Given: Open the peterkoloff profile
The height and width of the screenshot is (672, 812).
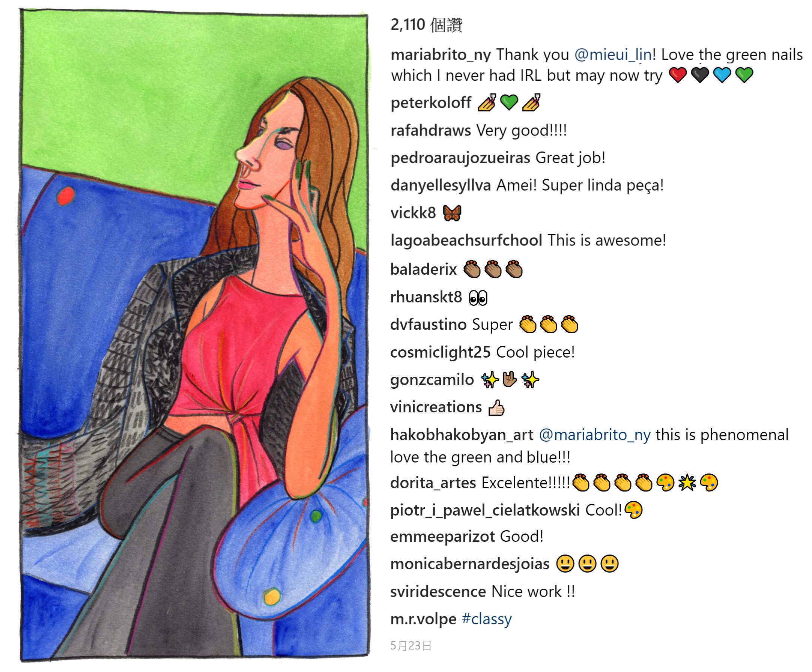Looking at the screenshot, I should point(431,102).
